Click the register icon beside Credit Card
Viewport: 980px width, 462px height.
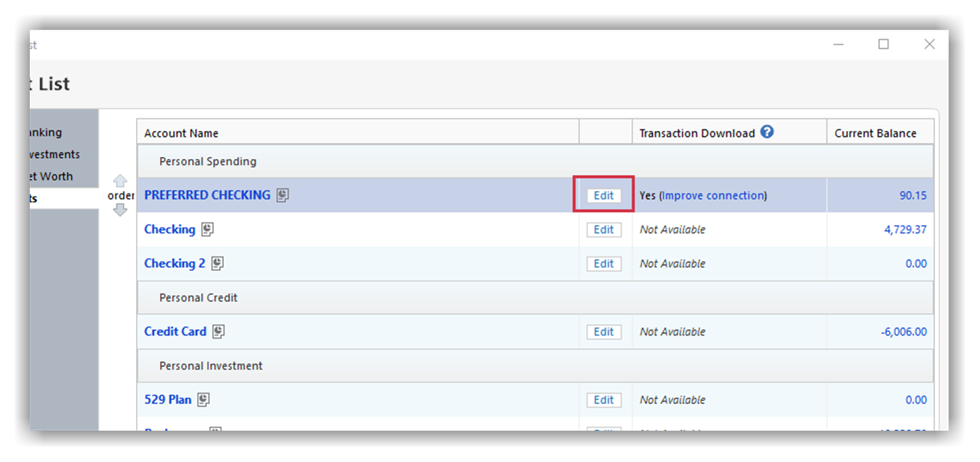(219, 331)
